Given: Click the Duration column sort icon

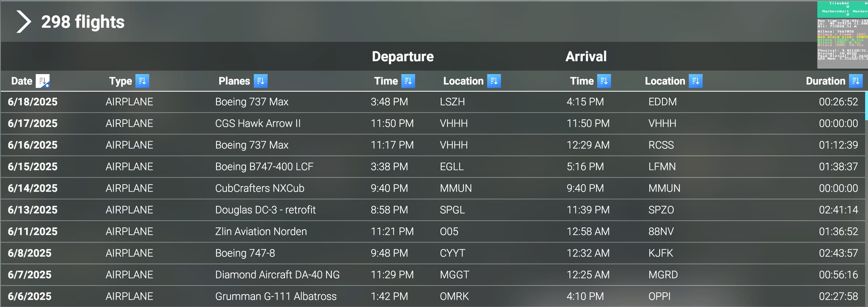Looking at the screenshot, I should (855, 81).
